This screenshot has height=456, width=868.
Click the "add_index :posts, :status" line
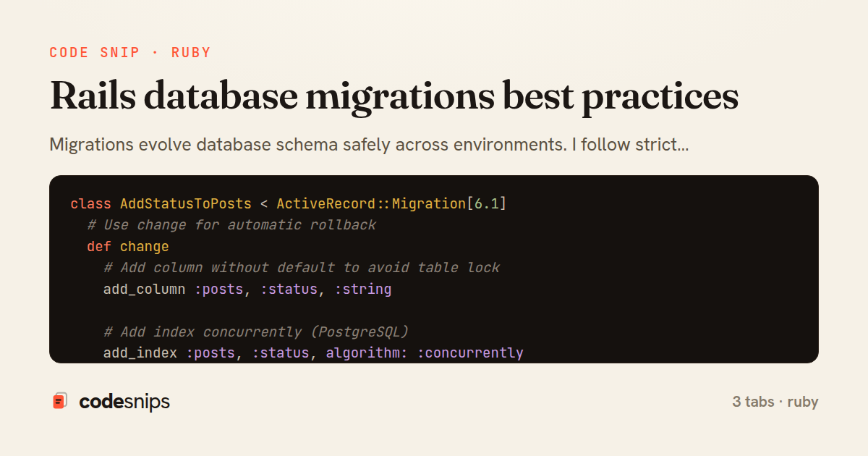point(313,353)
